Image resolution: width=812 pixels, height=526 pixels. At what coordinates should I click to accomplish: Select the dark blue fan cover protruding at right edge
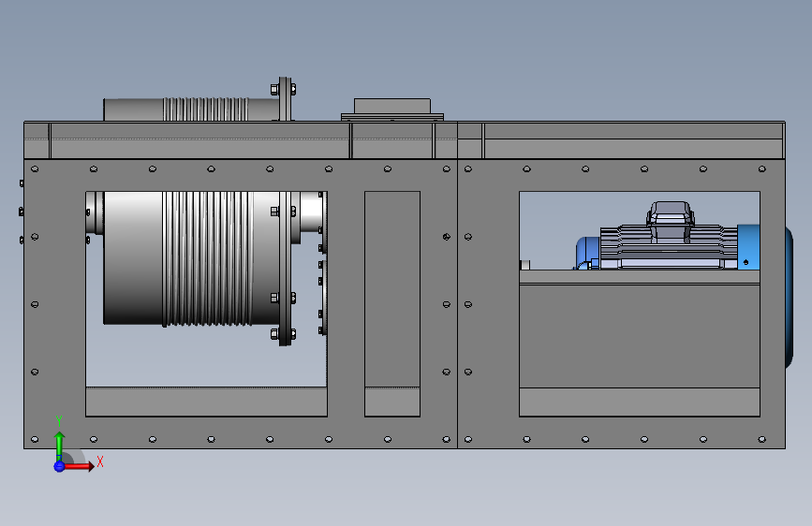click(790, 299)
